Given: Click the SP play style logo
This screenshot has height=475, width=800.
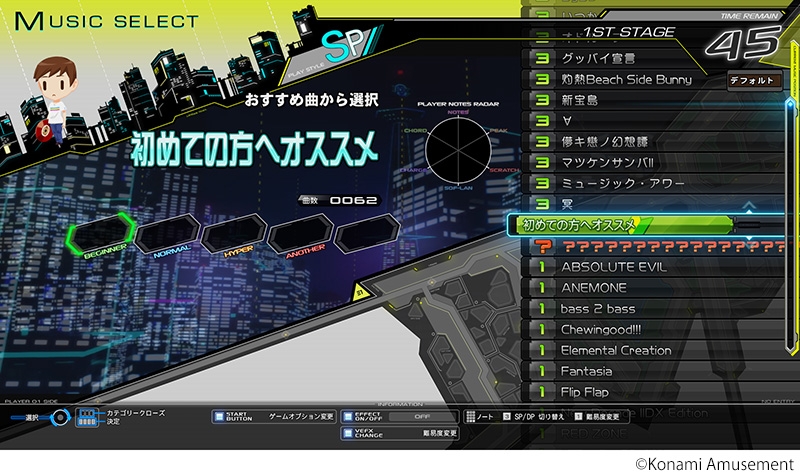Looking at the screenshot, I should (x=350, y=45).
